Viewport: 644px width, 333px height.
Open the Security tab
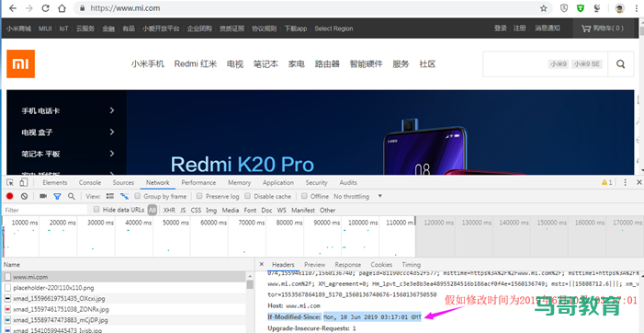pos(316,182)
